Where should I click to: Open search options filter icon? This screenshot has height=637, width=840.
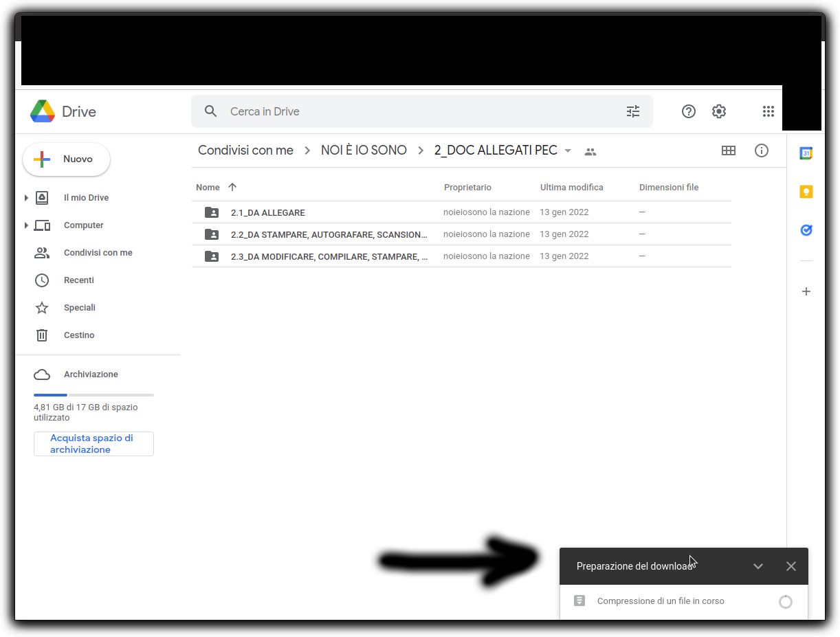(632, 111)
